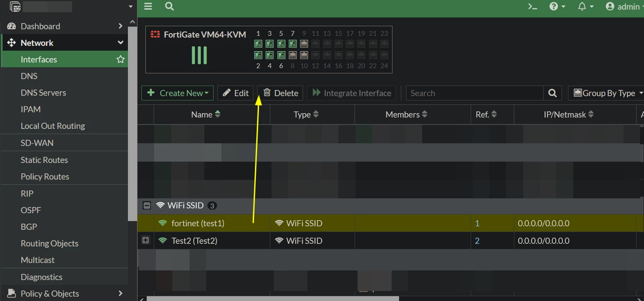Click port 7 on the faceplate
The width and height of the screenshot is (644, 301).
(293, 44)
